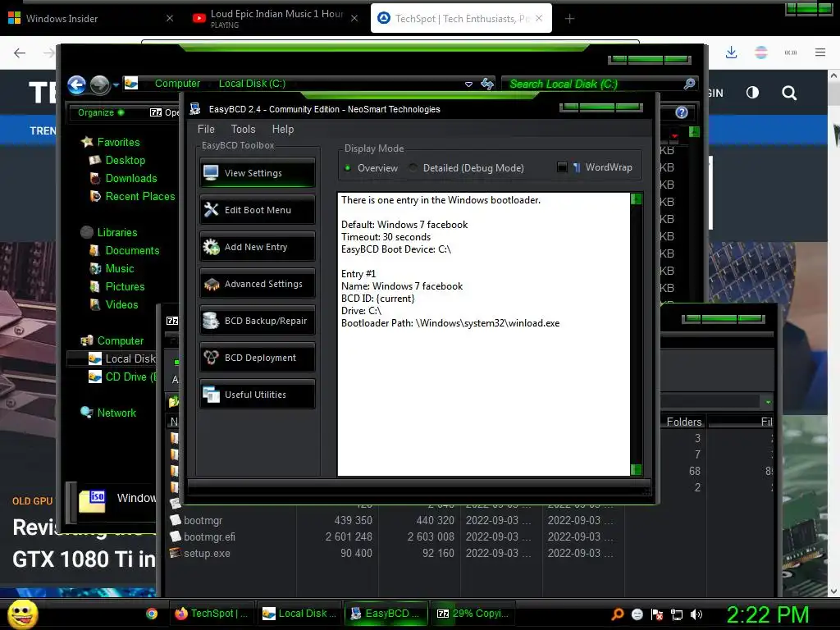Expand the Explorer address bar history dropdown
The image size is (840, 630).
pos(468,84)
